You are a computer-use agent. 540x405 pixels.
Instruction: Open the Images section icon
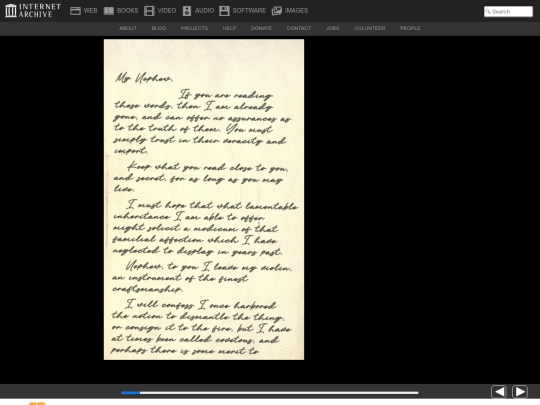click(x=277, y=11)
